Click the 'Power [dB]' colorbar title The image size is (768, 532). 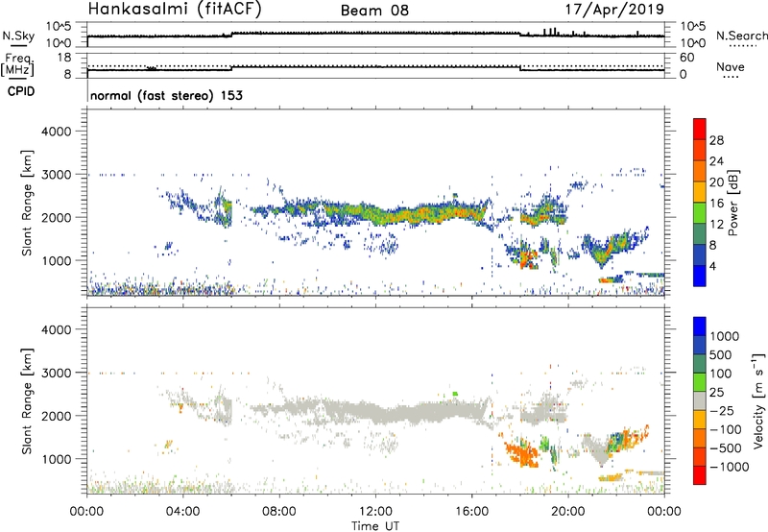tap(732, 203)
